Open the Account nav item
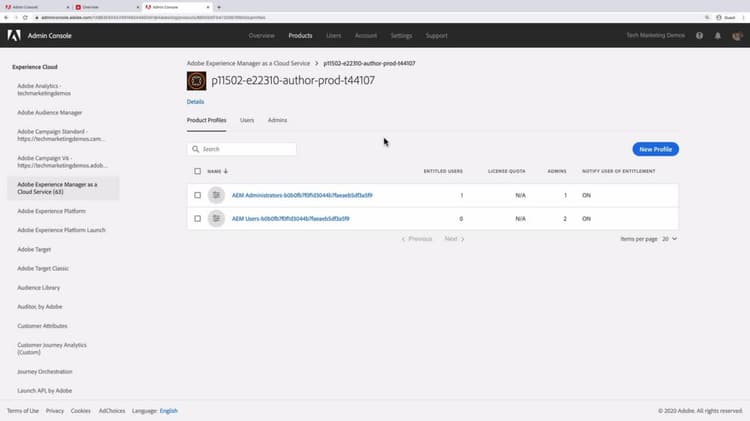This screenshot has width=750, height=421. 366,35
